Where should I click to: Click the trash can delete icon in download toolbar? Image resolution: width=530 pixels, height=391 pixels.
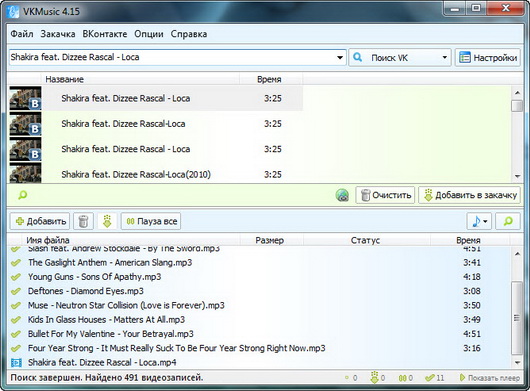83,221
